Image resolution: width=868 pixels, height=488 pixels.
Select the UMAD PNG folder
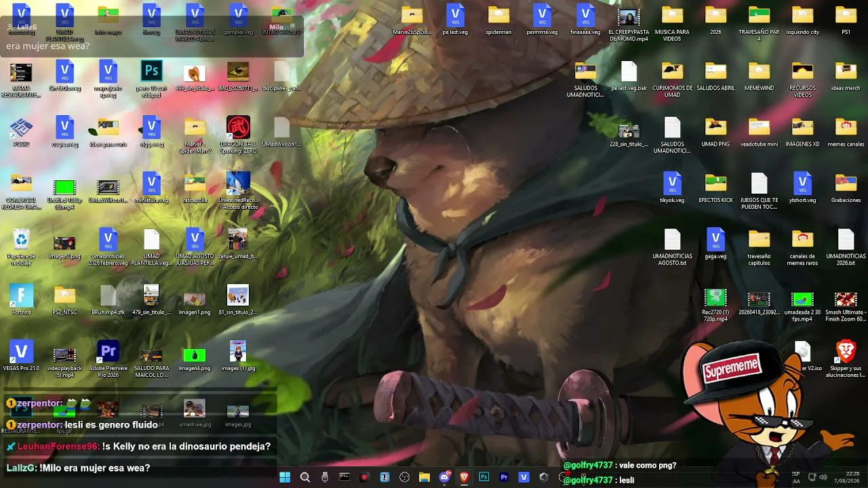click(715, 131)
